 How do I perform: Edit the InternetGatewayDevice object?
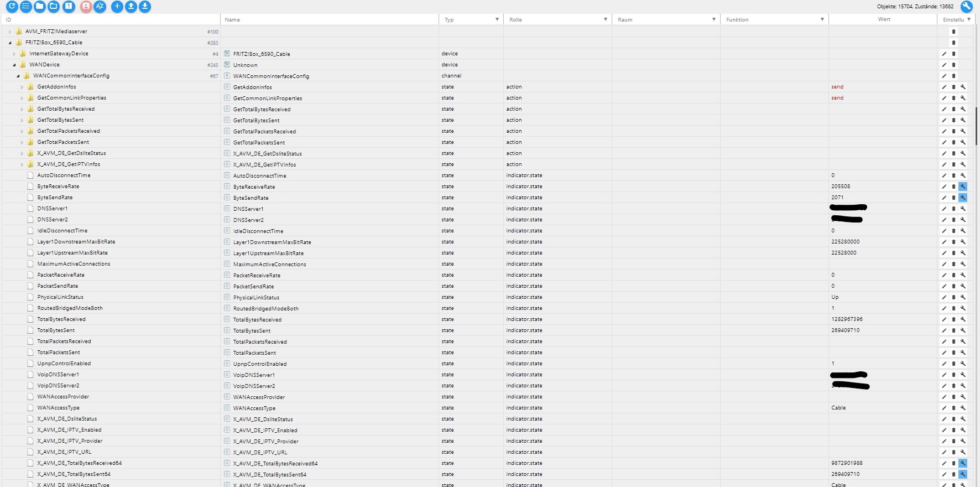click(944, 54)
